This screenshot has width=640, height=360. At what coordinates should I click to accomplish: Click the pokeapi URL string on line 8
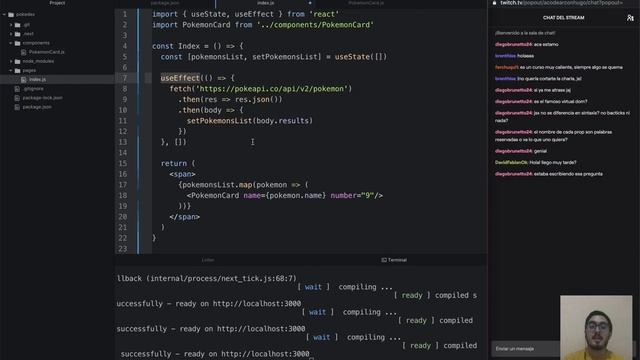pos(272,89)
